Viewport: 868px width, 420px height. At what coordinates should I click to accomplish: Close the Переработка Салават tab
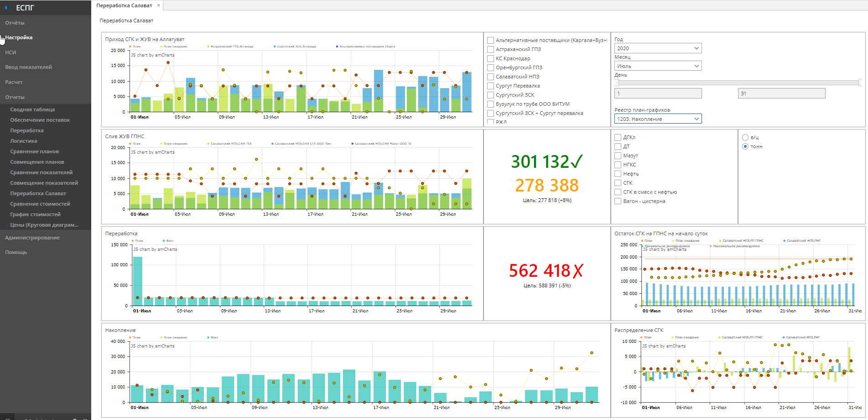159,5
